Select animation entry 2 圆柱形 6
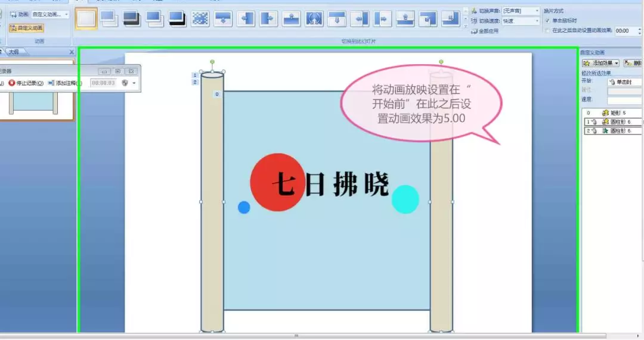 (612, 131)
